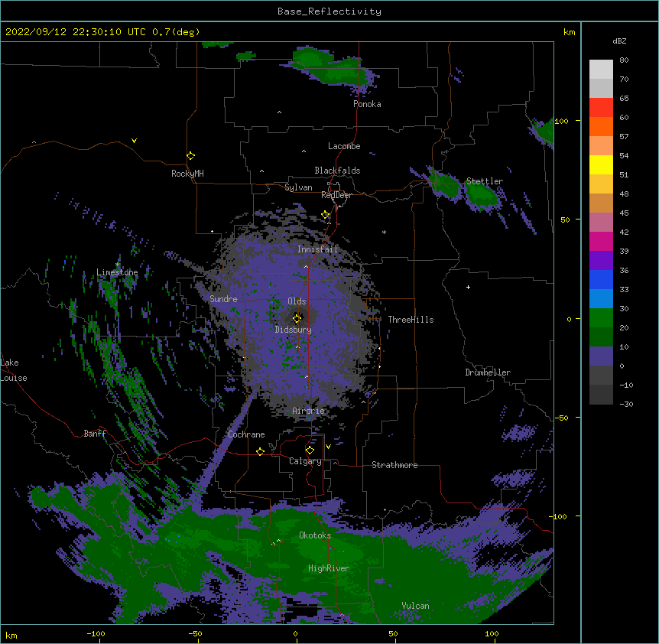Click the km unit label at top right
The image size is (659, 644).
pos(569,32)
